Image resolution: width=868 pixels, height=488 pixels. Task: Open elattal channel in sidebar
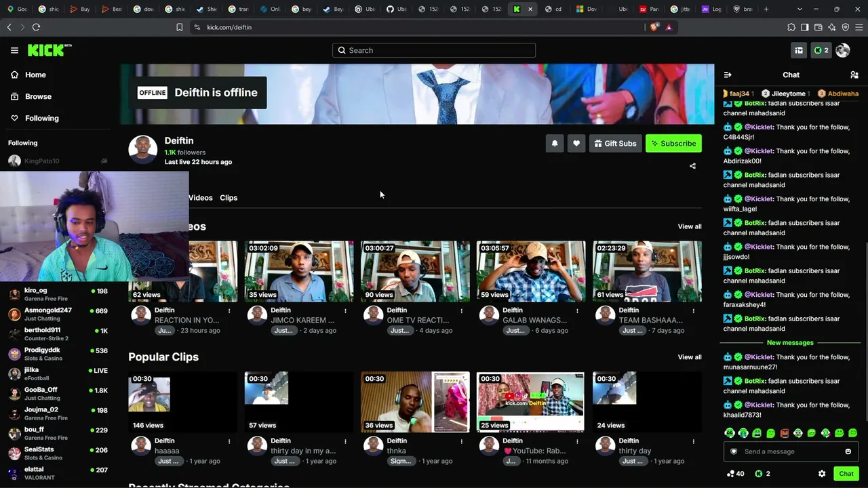[x=57, y=473]
